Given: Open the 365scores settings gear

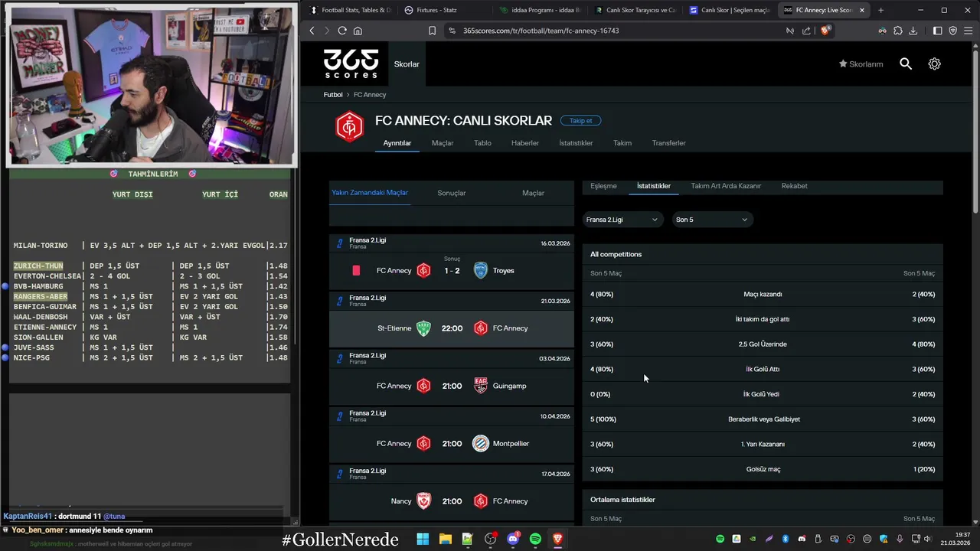Looking at the screenshot, I should [934, 64].
